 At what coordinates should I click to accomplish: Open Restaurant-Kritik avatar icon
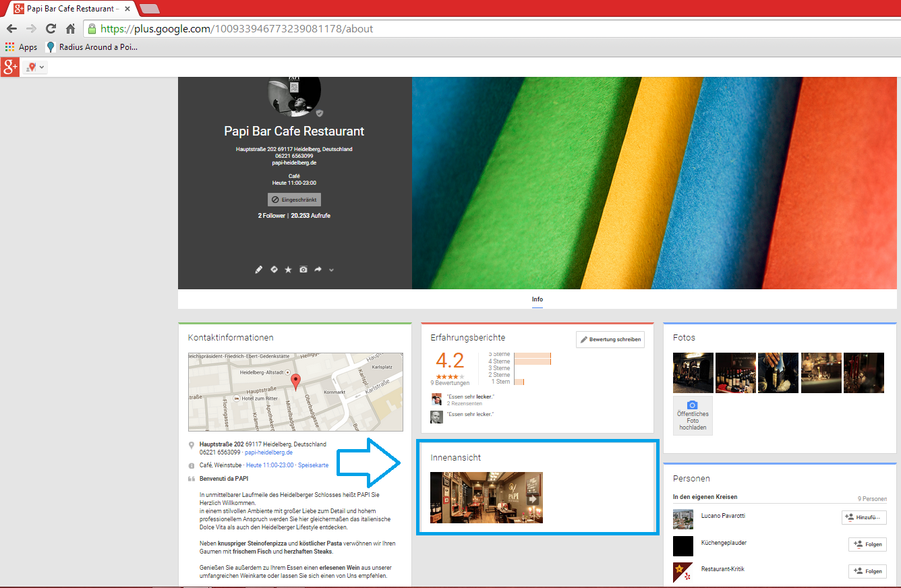click(x=683, y=572)
